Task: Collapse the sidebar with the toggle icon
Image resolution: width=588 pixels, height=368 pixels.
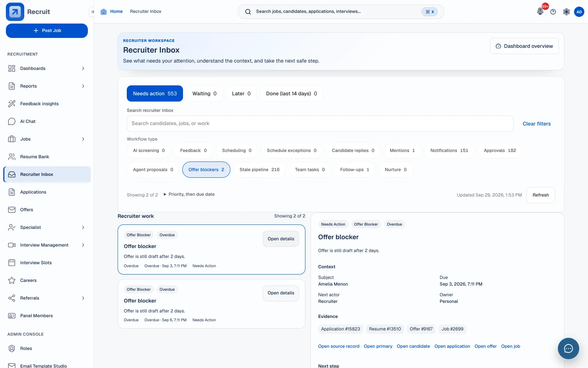Action: click(92, 12)
